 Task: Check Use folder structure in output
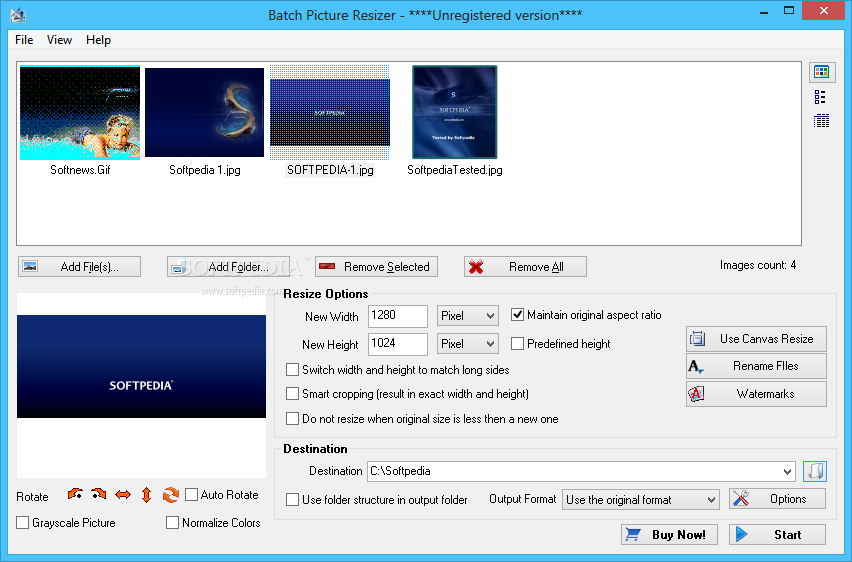click(292, 499)
